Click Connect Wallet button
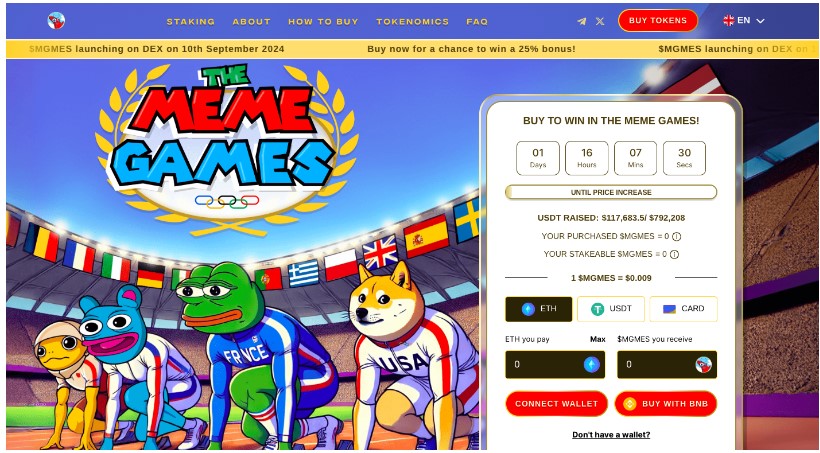 pyautogui.click(x=556, y=404)
